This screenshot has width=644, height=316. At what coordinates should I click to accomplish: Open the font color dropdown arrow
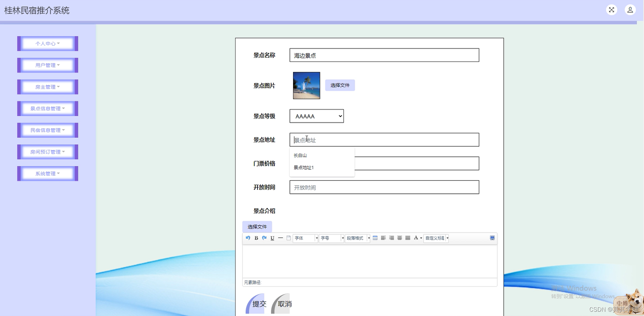pos(421,238)
